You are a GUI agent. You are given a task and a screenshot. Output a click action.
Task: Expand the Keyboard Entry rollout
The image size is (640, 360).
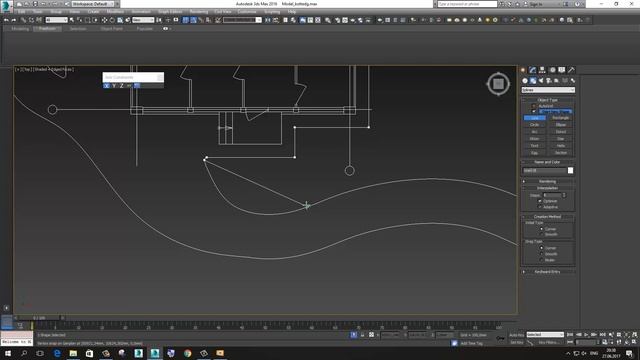pos(548,271)
